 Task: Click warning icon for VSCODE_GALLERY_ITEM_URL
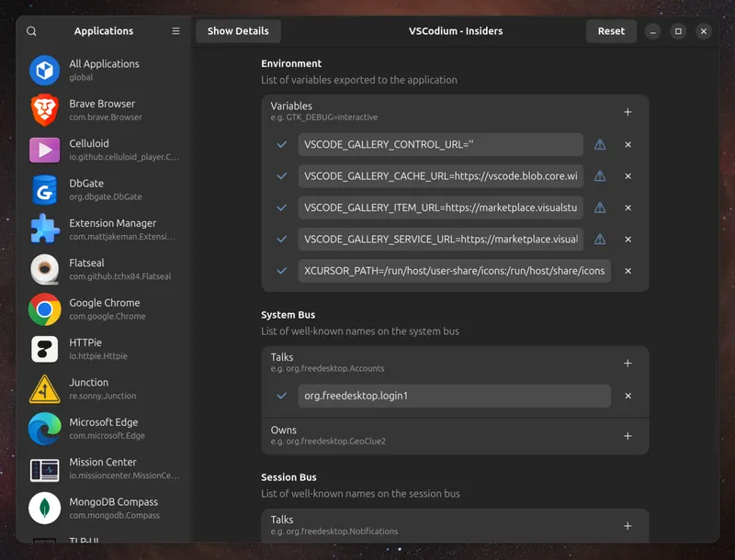(x=600, y=207)
